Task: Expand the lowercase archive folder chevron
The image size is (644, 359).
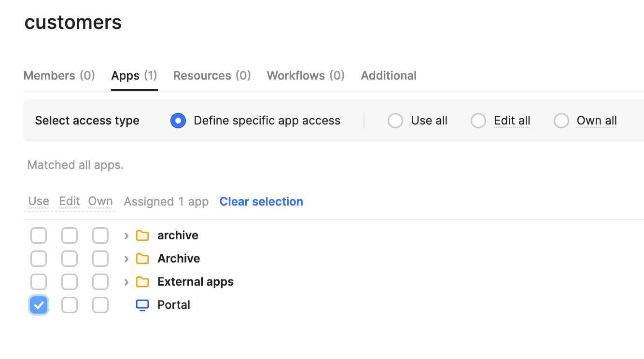Action: click(126, 235)
